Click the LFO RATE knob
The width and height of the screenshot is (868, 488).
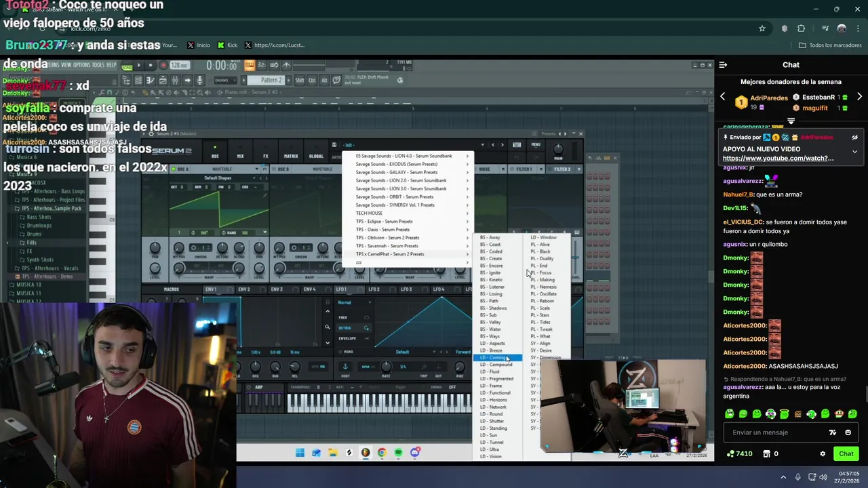coord(386,367)
